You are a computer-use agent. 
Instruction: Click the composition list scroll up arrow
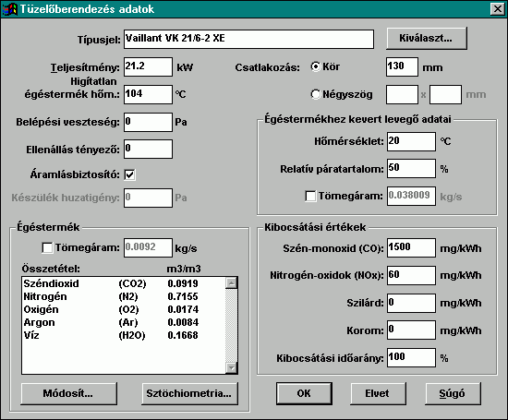pos(231,283)
